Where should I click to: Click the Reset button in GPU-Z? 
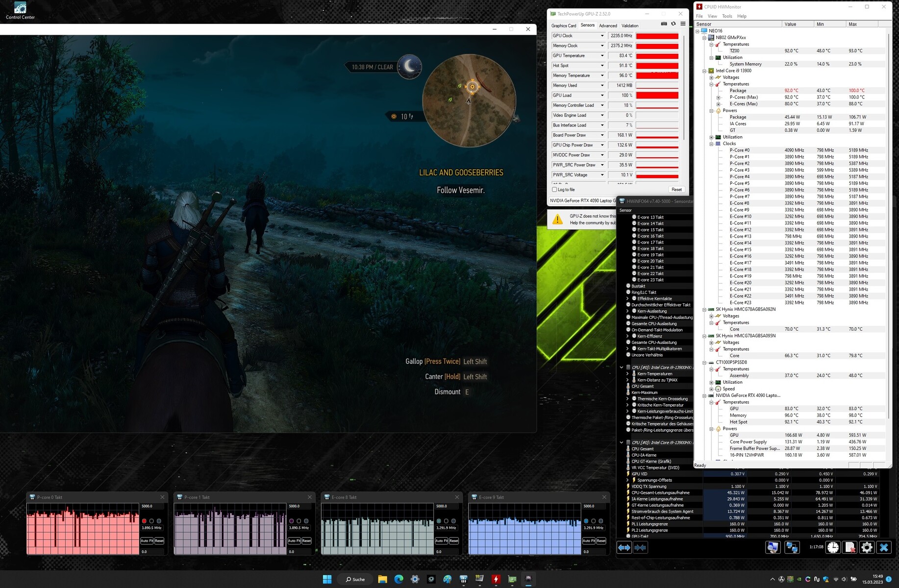coord(676,190)
